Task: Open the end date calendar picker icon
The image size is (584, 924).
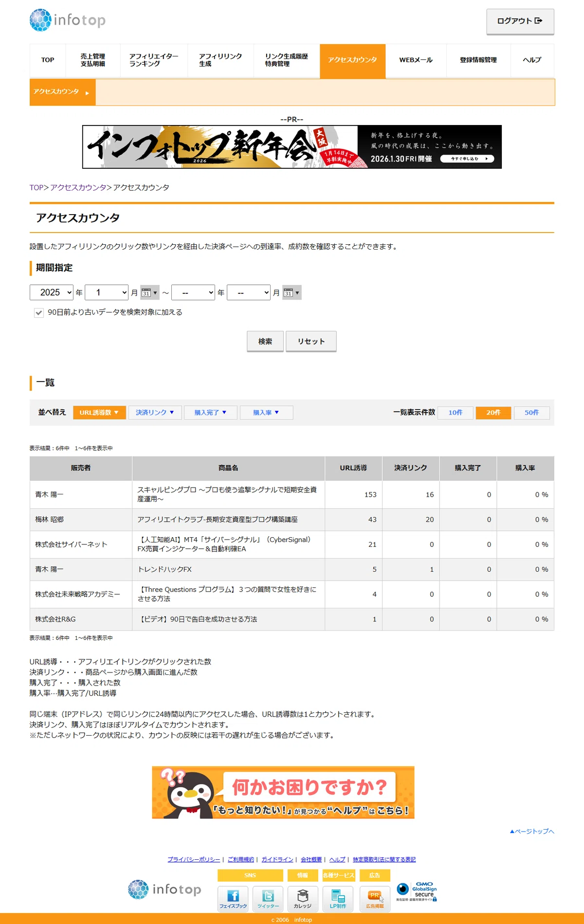Action: 292,292
